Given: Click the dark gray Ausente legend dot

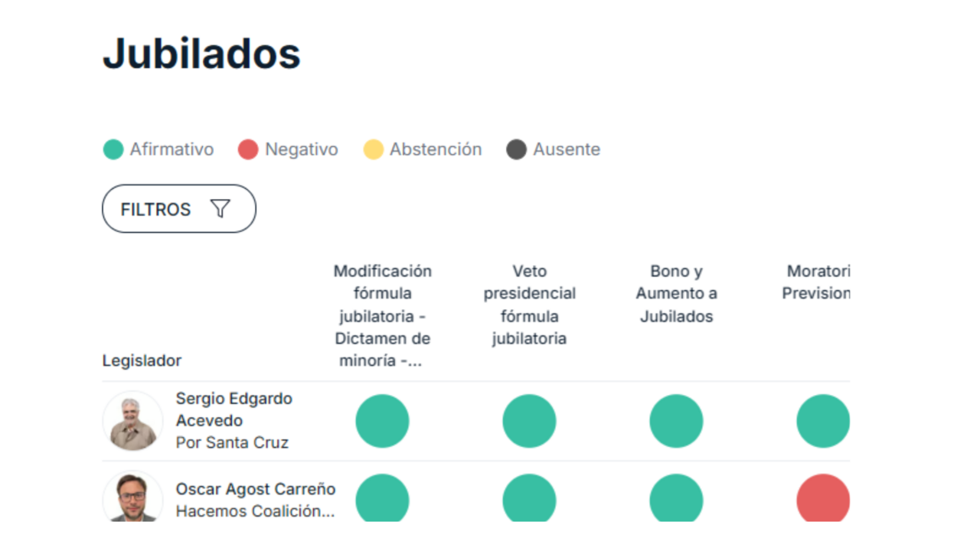Looking at the screenshot, I should (x=517, y=149).
